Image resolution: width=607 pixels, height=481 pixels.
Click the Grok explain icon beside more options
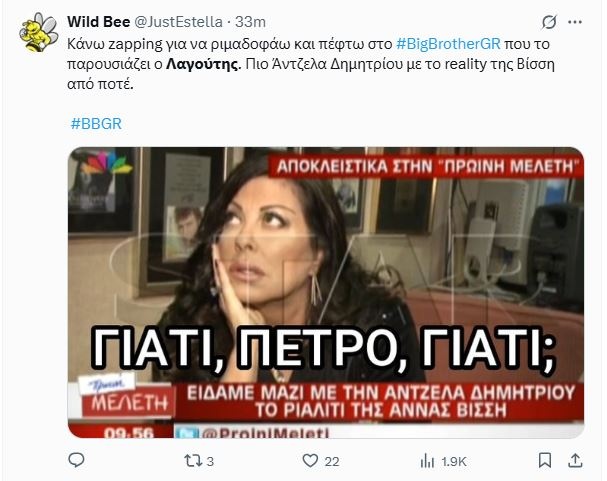[549, 22]
